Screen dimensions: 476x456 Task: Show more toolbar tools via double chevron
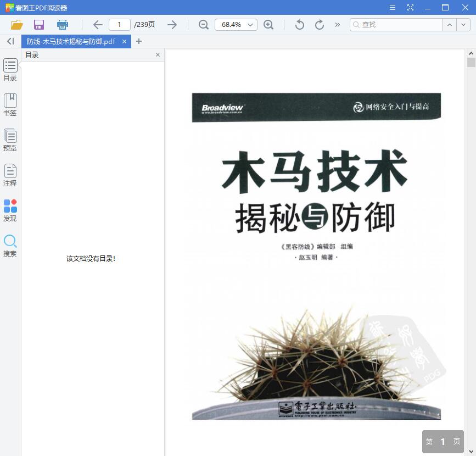(337, 25)
